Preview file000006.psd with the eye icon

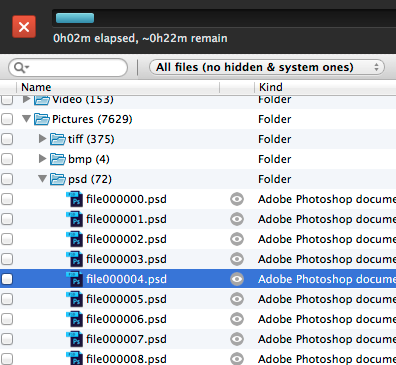pyautogui.click(x=237, y=319)
